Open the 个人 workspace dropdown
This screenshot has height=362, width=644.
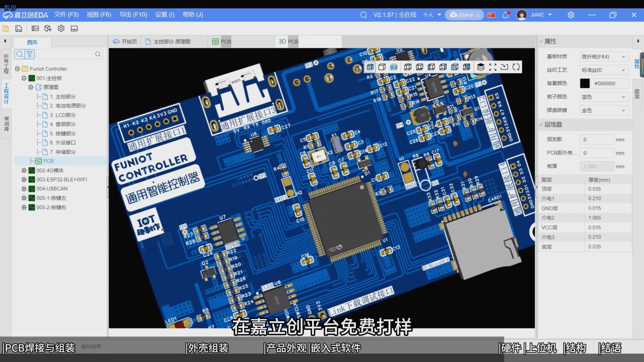click(x=432, y=15)
